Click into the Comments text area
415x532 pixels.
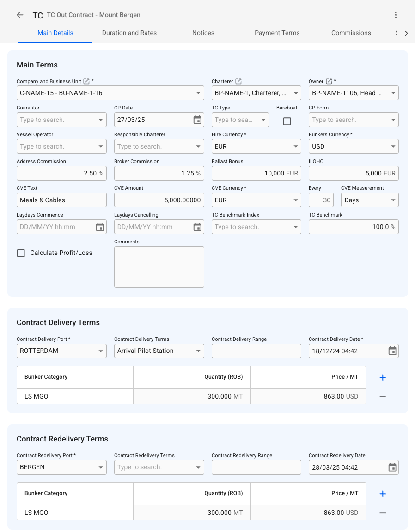pyautogui.click(x=159, y=267)
